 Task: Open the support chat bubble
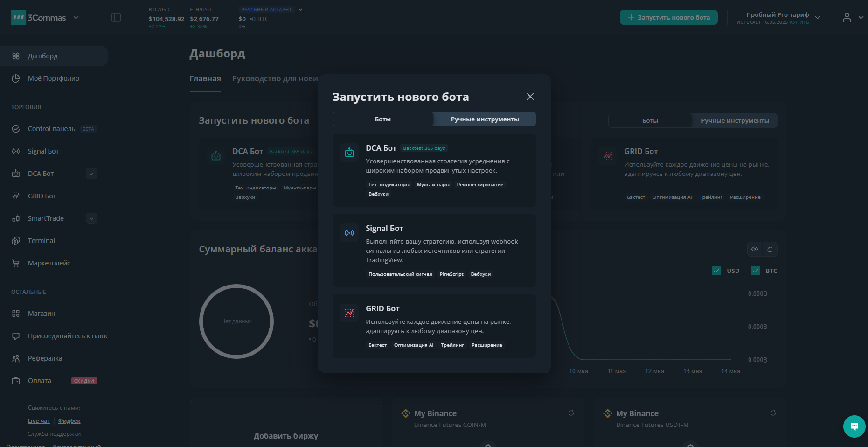(854, 426)
